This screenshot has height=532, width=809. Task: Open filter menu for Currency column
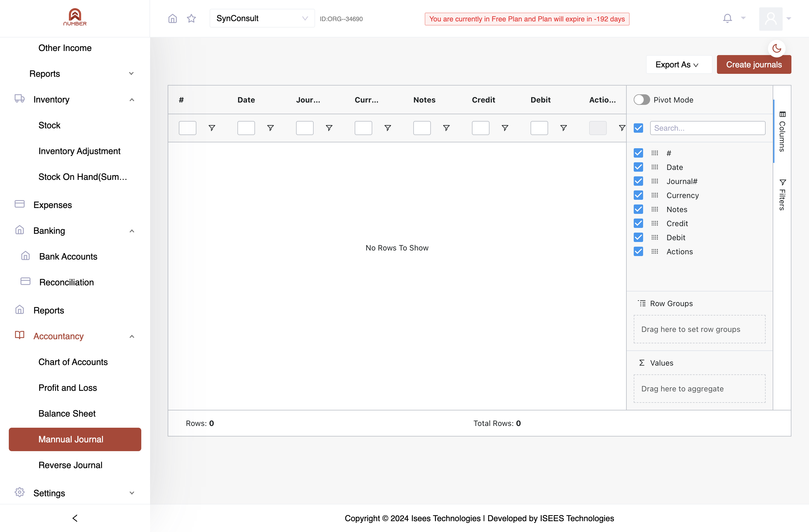(x=387, y=128)
